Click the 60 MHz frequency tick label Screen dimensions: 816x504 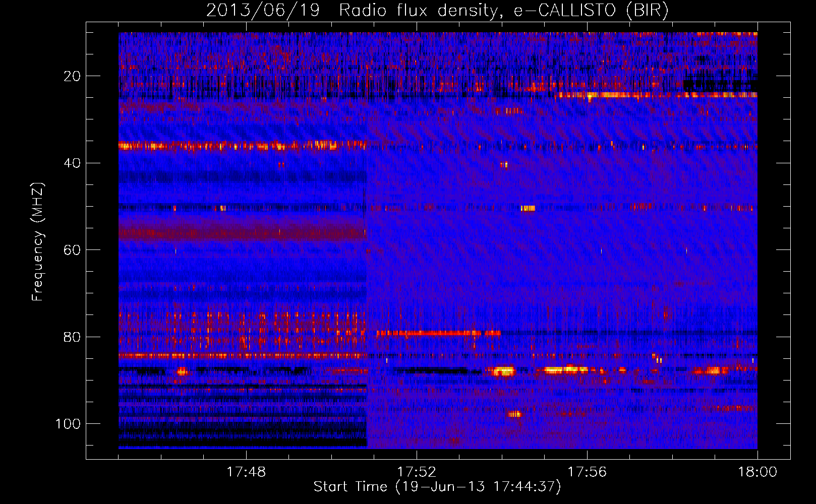72,250
